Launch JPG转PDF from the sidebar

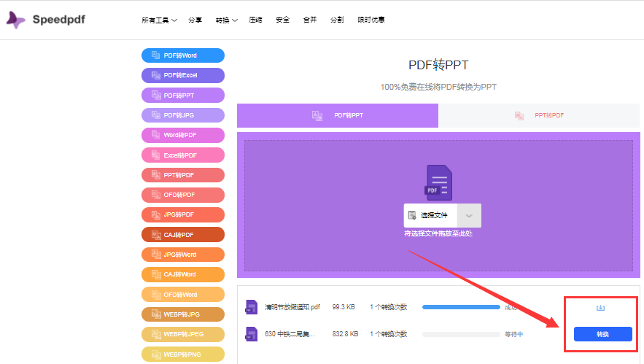coord(183,214)
